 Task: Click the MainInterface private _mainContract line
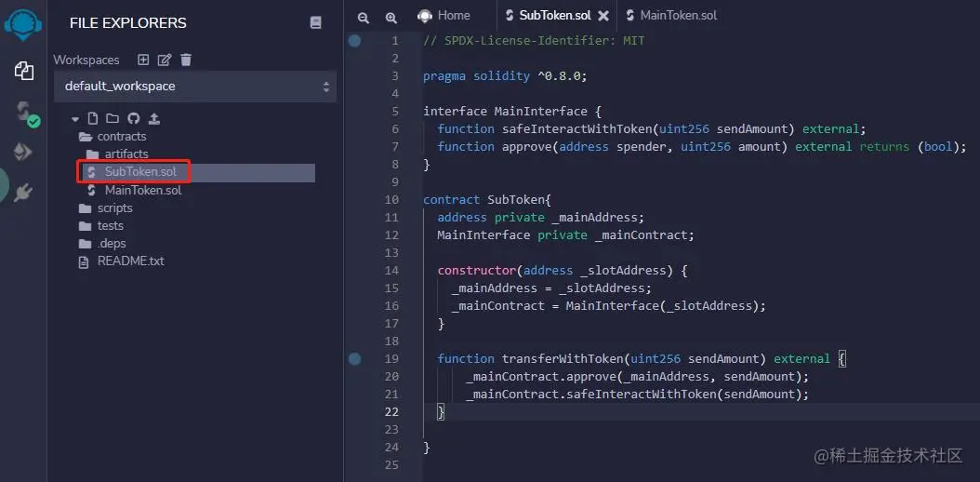coord(565,235)
